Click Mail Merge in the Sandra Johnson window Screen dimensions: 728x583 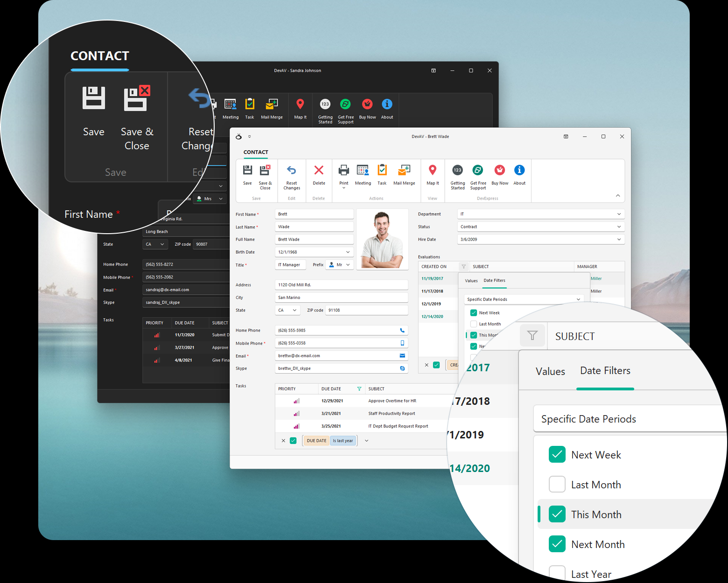[272, 109]
